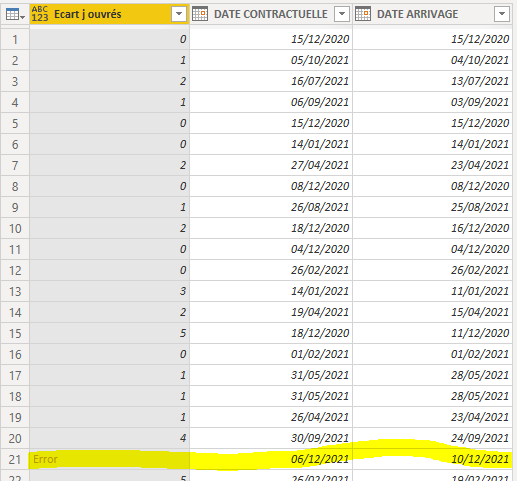Change data type icon of Ecart j ouvrés
Screen dimensions: 517x481
(40, 14)
